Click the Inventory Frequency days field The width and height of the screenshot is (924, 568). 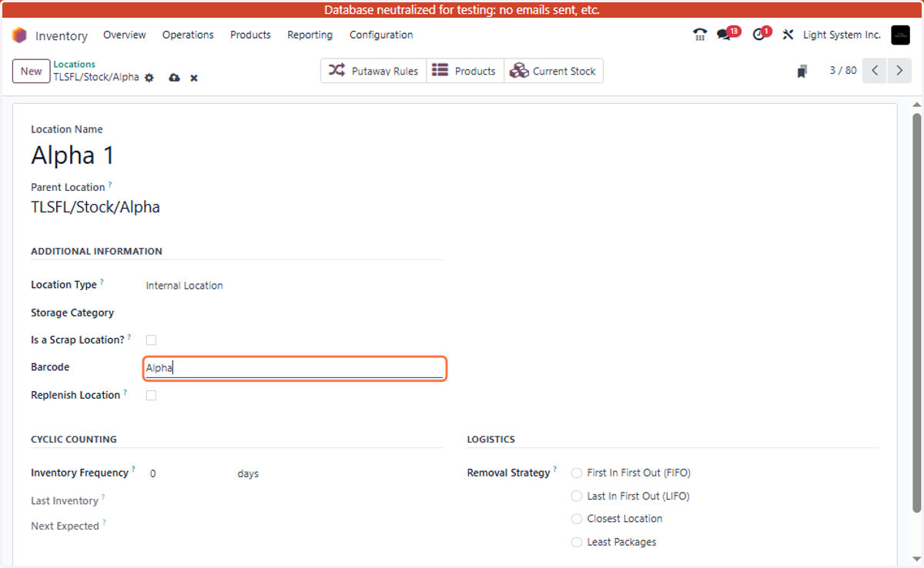[x=189, y=474]
